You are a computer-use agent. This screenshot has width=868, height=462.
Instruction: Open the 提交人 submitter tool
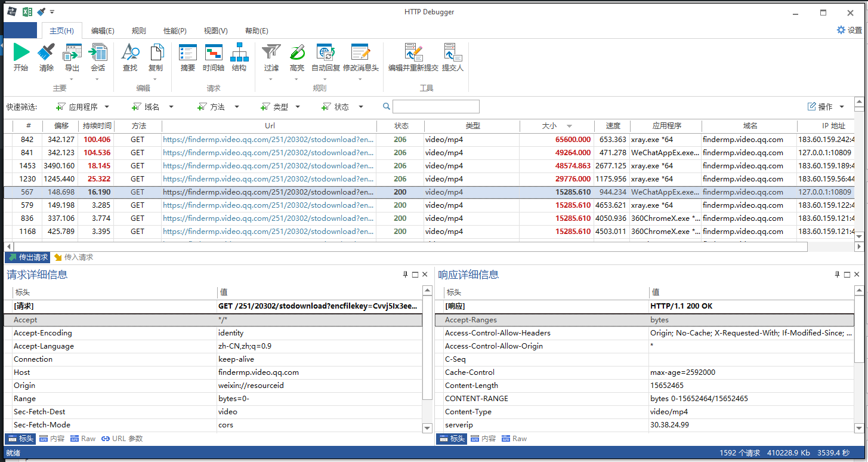coord(453,53)
